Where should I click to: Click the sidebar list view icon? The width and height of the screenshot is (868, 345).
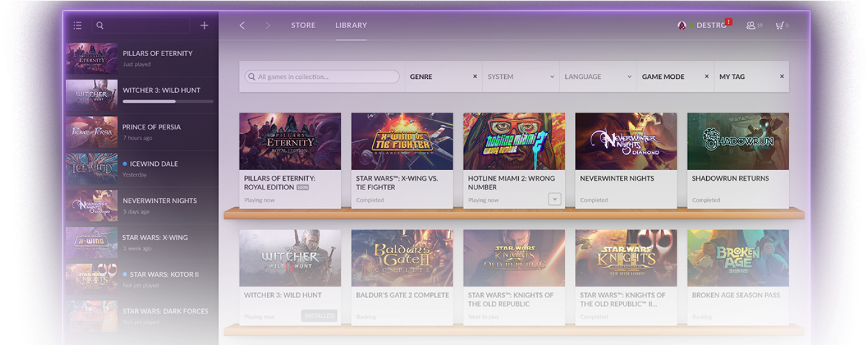click(78, 26)
